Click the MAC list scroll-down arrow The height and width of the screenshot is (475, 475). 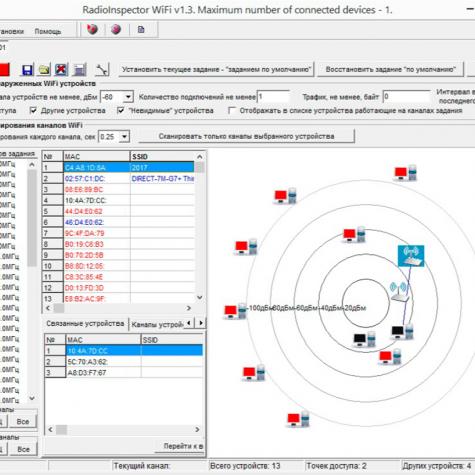[x=199, y=297]
